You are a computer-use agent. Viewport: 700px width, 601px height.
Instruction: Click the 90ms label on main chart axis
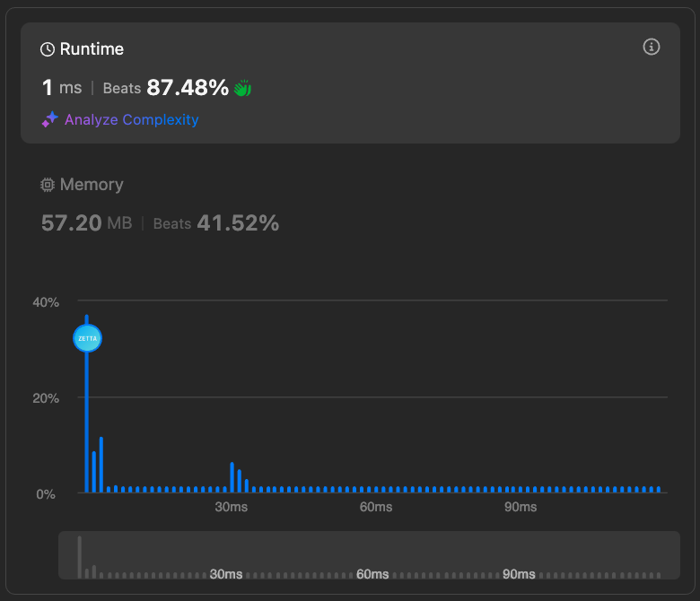(520, 508)
